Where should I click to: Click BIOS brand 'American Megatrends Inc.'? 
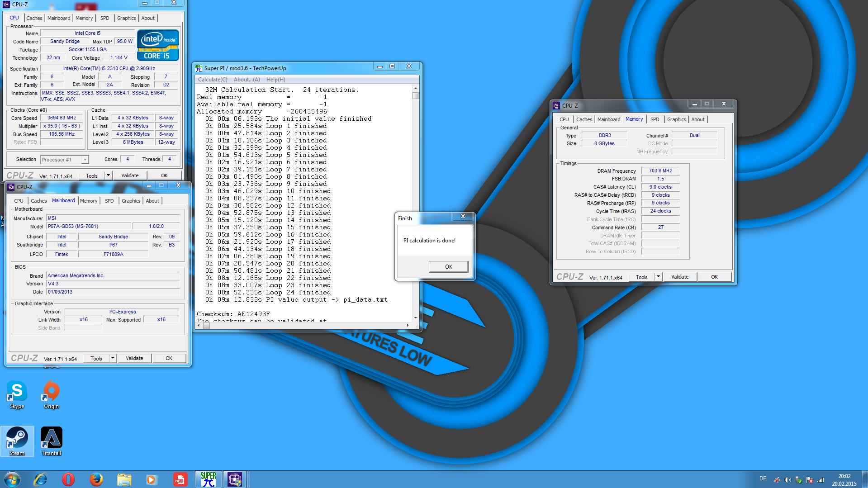coord(113,275)
